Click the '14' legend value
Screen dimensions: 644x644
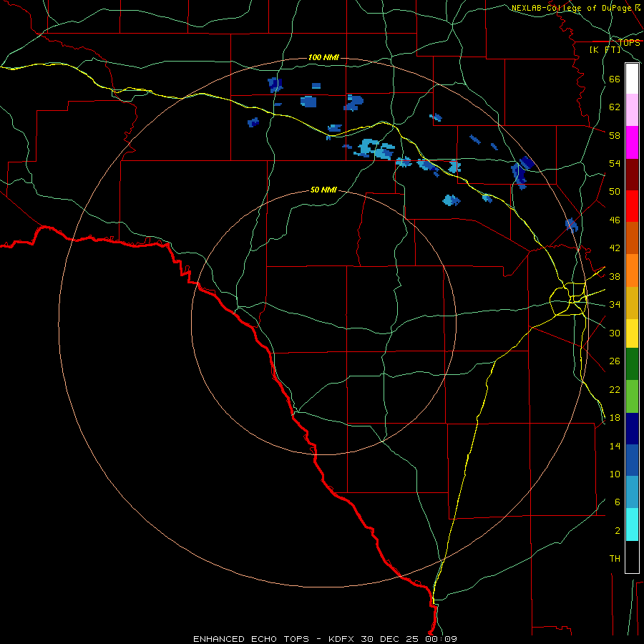tap(615, 446)
